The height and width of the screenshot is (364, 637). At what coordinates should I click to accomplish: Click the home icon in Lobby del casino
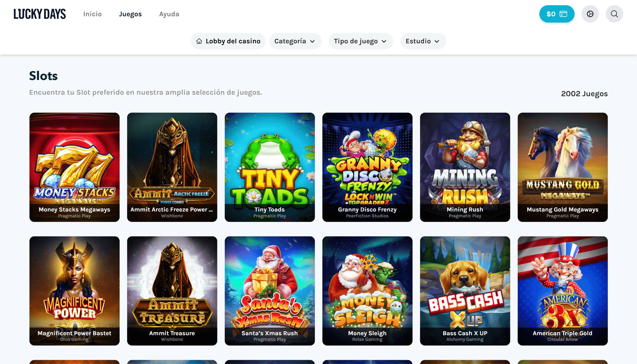pos(199,41)
